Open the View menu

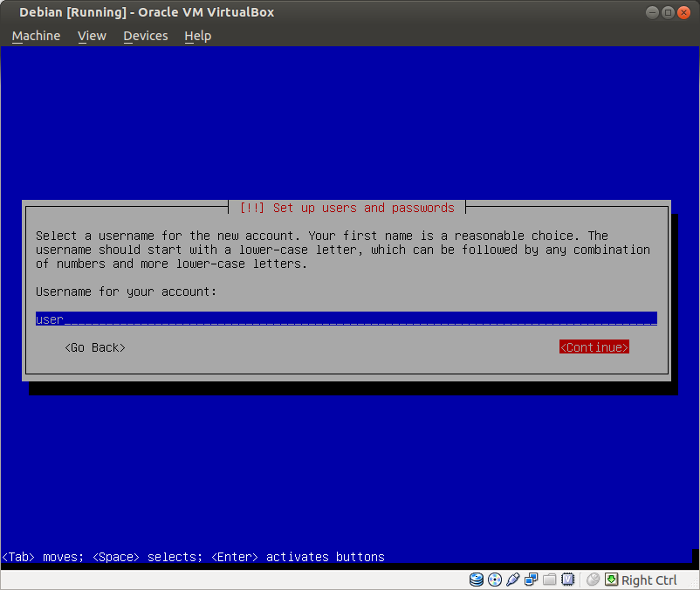pos(92,36)
